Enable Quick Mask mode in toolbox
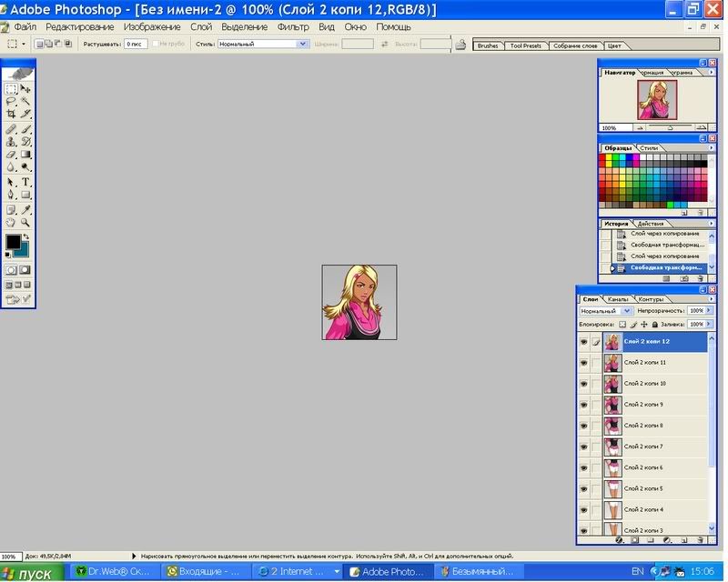The height and width of the screenshot is (582, 728). click(x=25, y=270)
